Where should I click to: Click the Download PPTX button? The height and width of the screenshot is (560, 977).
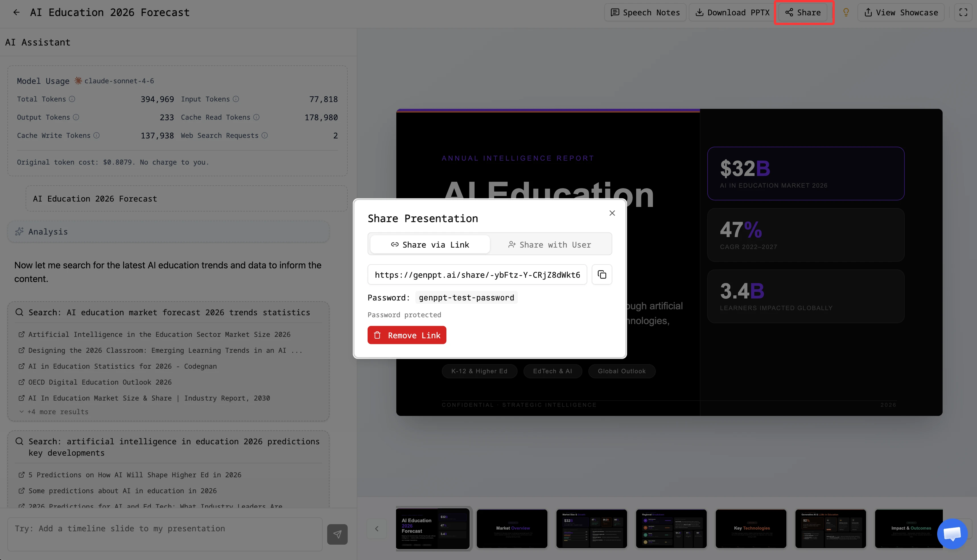pyautogui.click(x=731, y=12)
